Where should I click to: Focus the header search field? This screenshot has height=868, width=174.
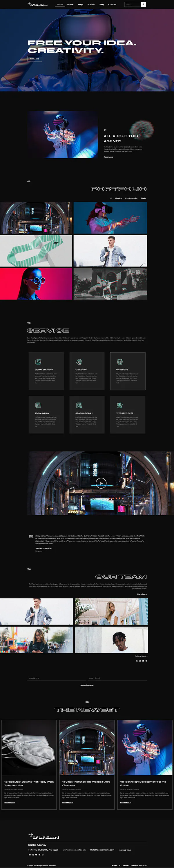[133, 4]
